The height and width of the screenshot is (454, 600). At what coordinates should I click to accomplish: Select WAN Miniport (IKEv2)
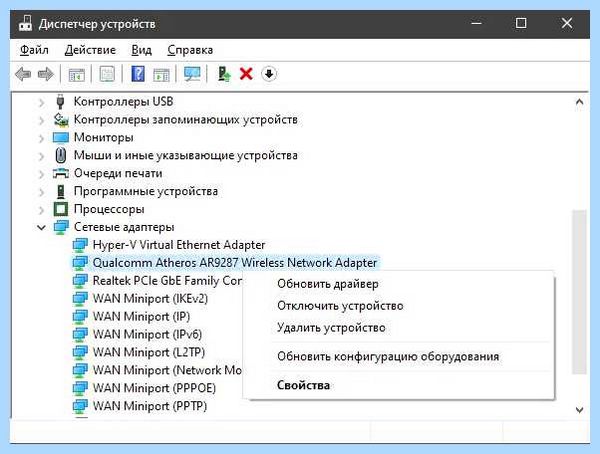150,299
